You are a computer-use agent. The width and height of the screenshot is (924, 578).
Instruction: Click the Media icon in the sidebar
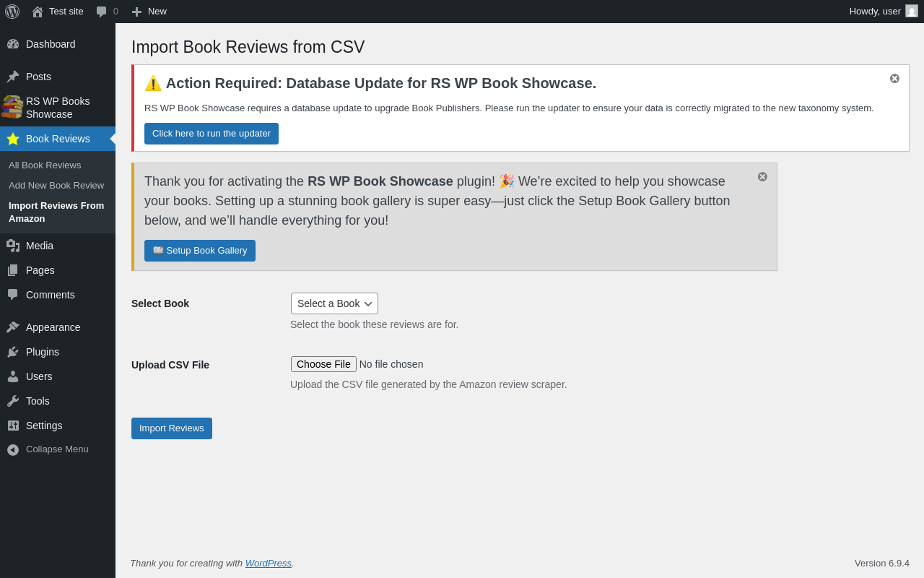click(x=13, y=246)
